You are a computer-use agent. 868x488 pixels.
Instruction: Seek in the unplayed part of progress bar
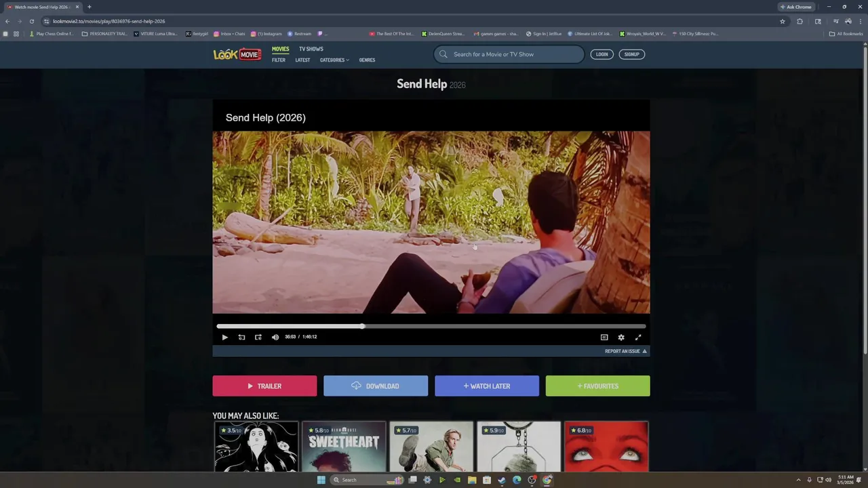505,326
